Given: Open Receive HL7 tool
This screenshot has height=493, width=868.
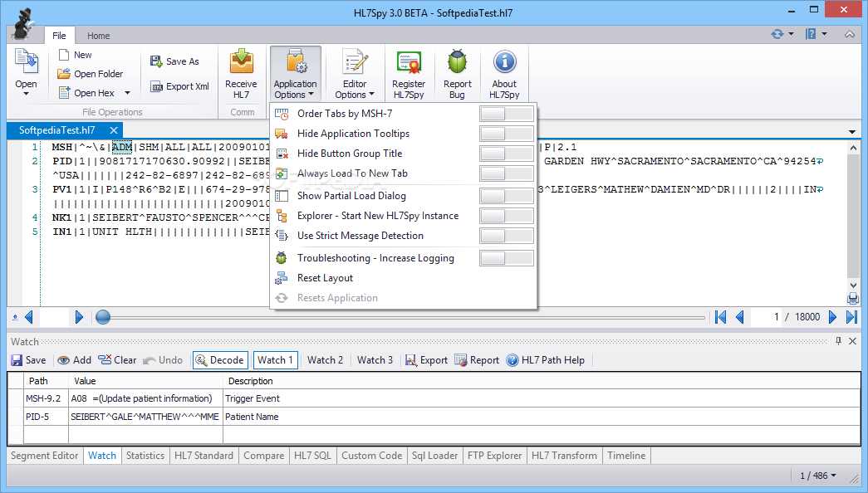Looking at the screenshot, I should (242, 74).
